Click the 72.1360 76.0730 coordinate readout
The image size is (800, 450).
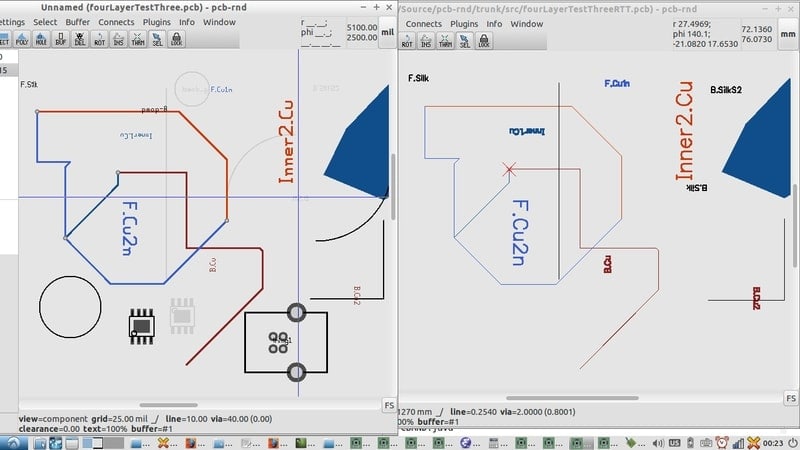click(x=757, y=34)
